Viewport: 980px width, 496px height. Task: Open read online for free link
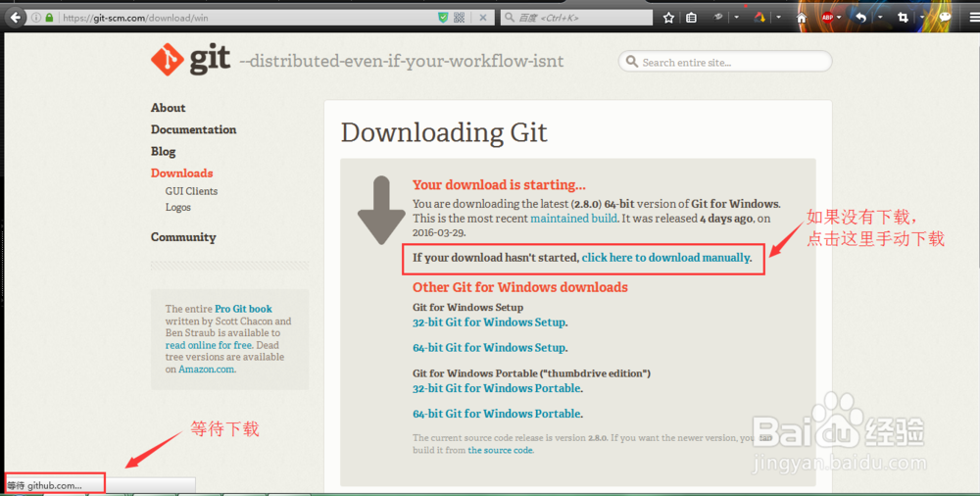[209, 345]
